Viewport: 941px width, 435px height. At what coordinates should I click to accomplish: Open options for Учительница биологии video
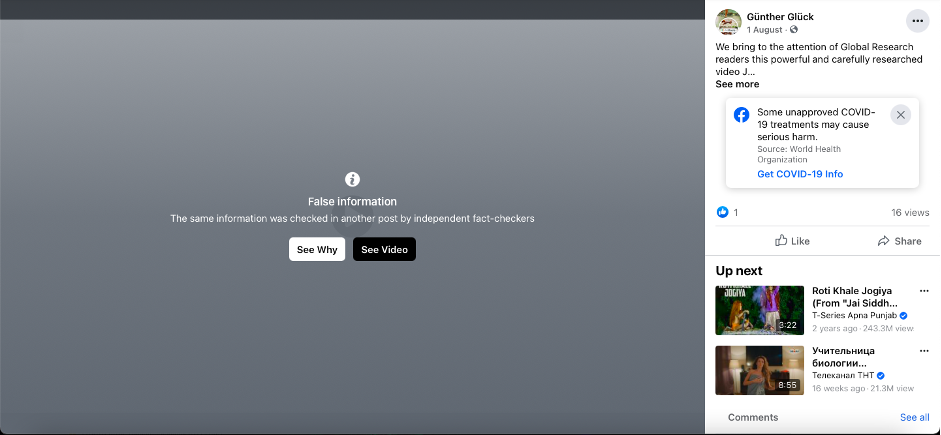(924, 351)
